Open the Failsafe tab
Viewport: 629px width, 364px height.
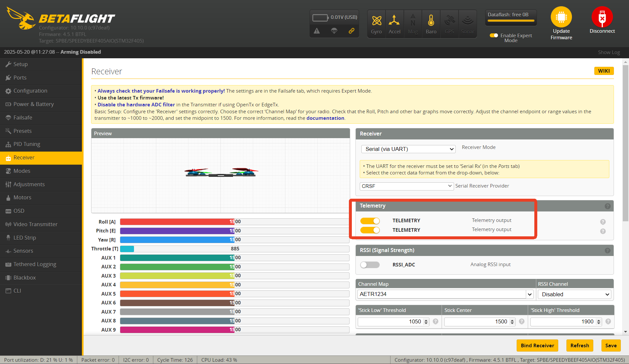(41, 118)
